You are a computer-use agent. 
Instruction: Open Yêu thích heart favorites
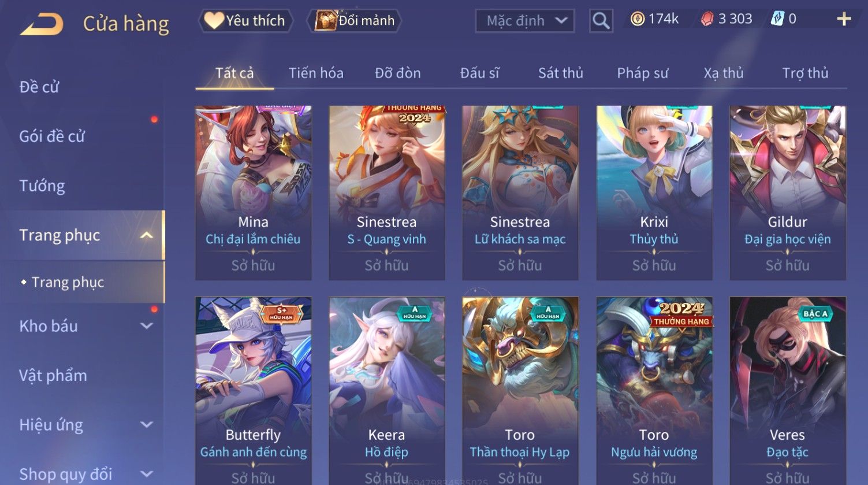point(246,21)
